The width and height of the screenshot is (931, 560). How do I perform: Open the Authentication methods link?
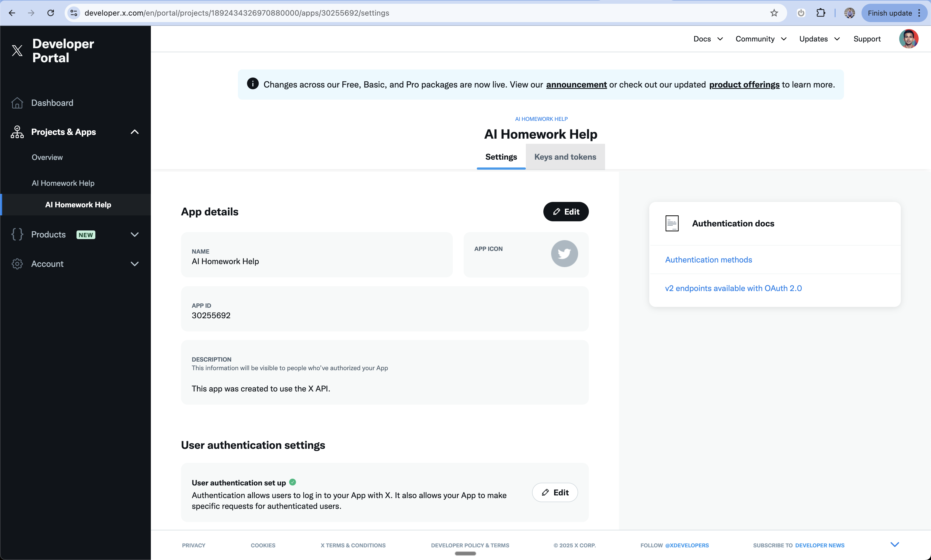coord(708,260)
